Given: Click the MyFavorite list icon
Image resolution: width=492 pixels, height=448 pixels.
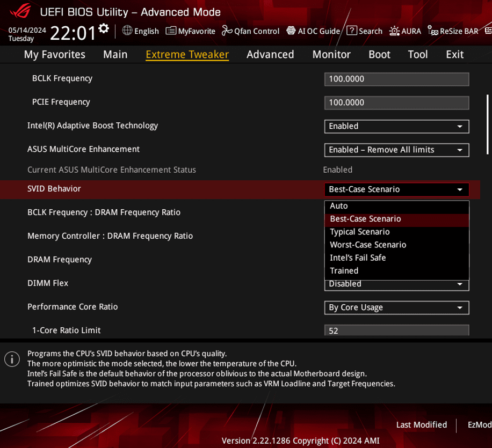Looking at the screenshot, I should point(171,31).
